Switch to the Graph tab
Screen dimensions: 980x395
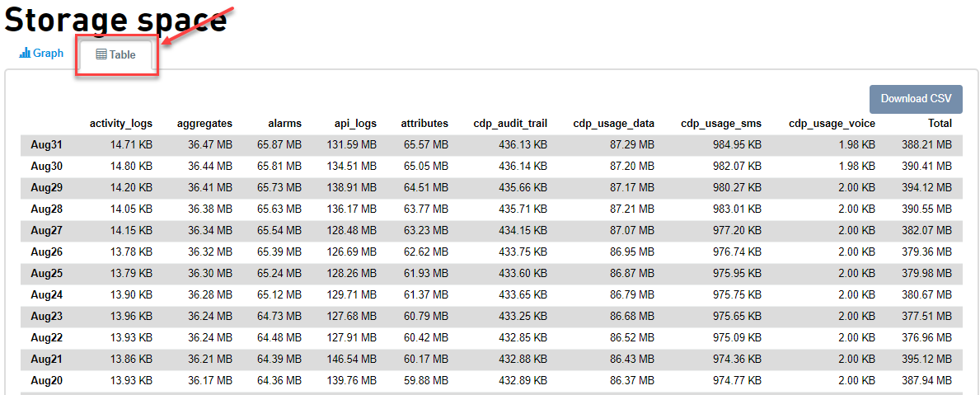tap(41, 53)
